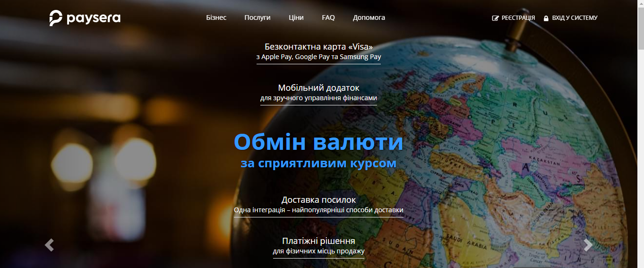
Task: Open the FAQ page
Action: pos(328,17)
